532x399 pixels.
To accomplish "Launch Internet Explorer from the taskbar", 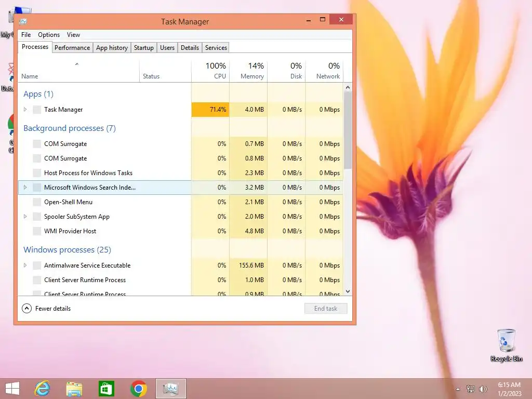I will coord(42,389).
